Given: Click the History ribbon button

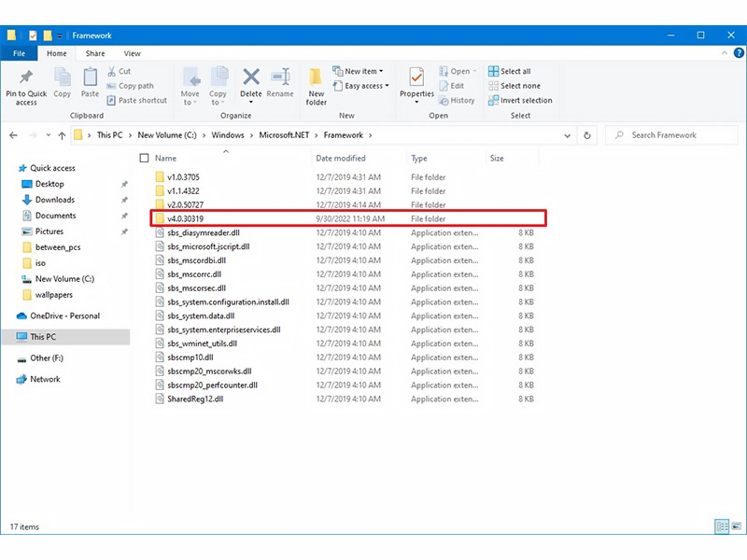Looking at the screenshot, I should [x=457, y=101].
